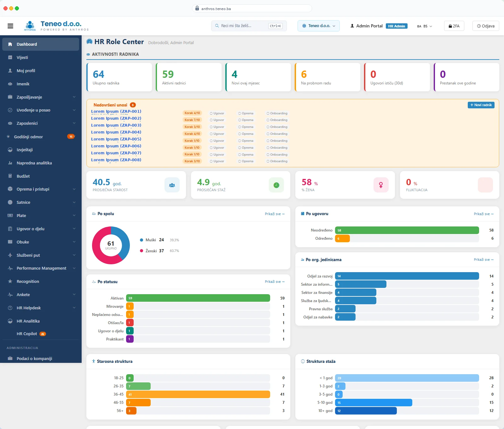
Task: Toggle Oprema step for ZAP-001
Action: (246, 113)
